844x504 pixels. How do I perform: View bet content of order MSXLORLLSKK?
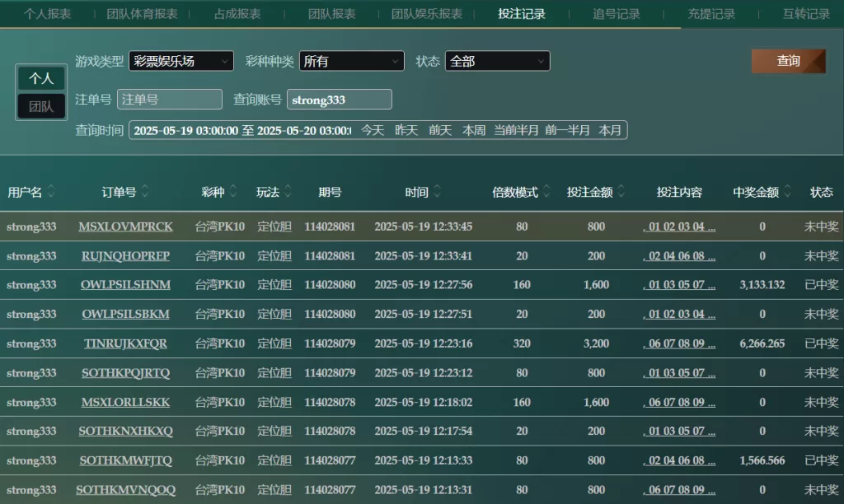click(679, 402)
